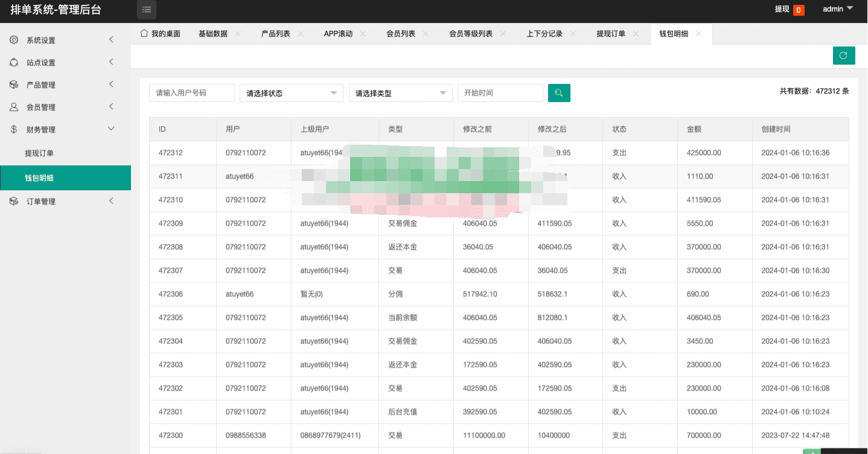The image size is (868, 454).
Task: Click the 开始时间 date field
Action: pyautogui.click(x=500, y=93)
